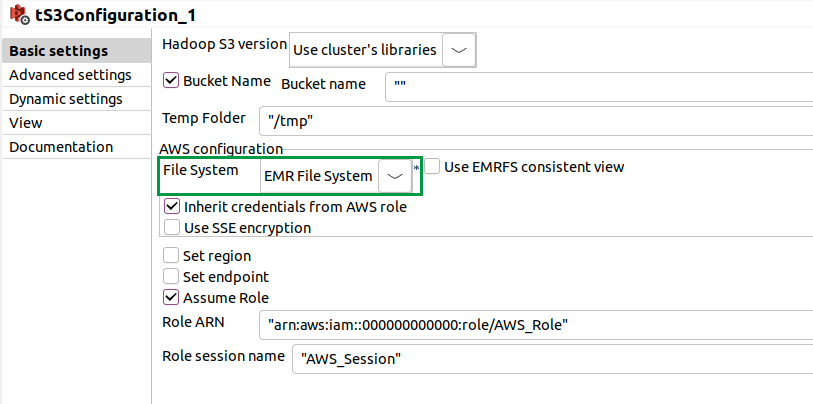813x404 pixels.
Task: Uncheck the Assume Role checkbox
Action: [171, 298]
